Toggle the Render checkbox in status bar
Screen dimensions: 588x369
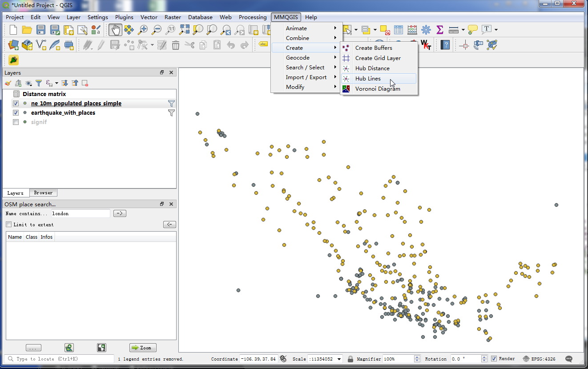click(494, 359)
